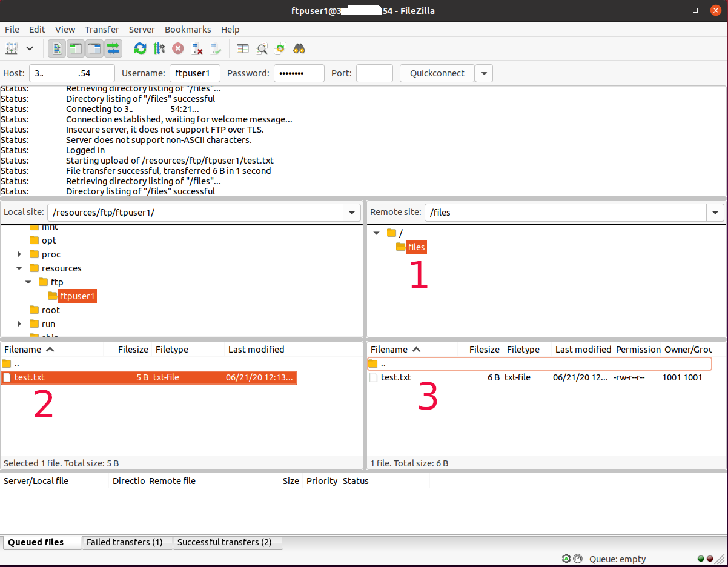
Task: Select the root folder in local tree
Action: (50, 310)
